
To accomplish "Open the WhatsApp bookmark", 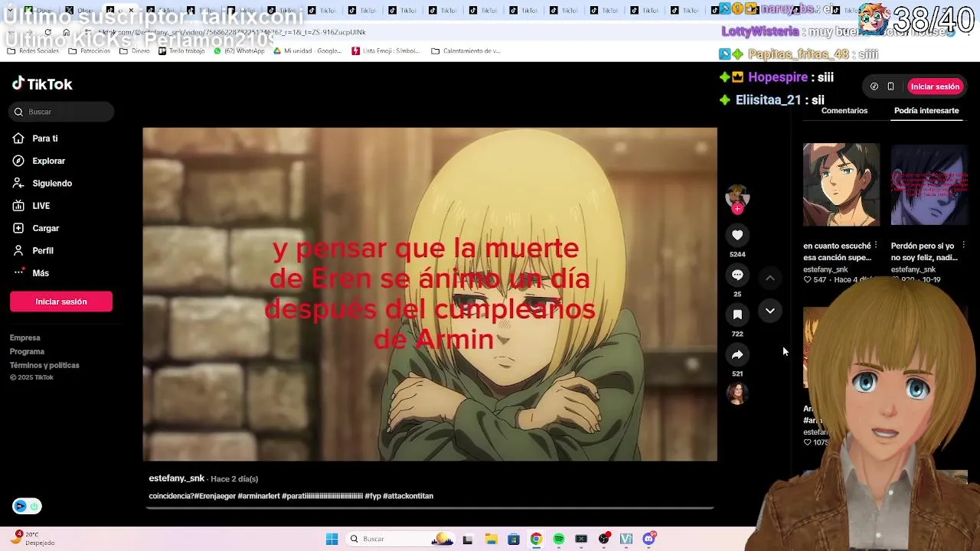I will 240,51.
